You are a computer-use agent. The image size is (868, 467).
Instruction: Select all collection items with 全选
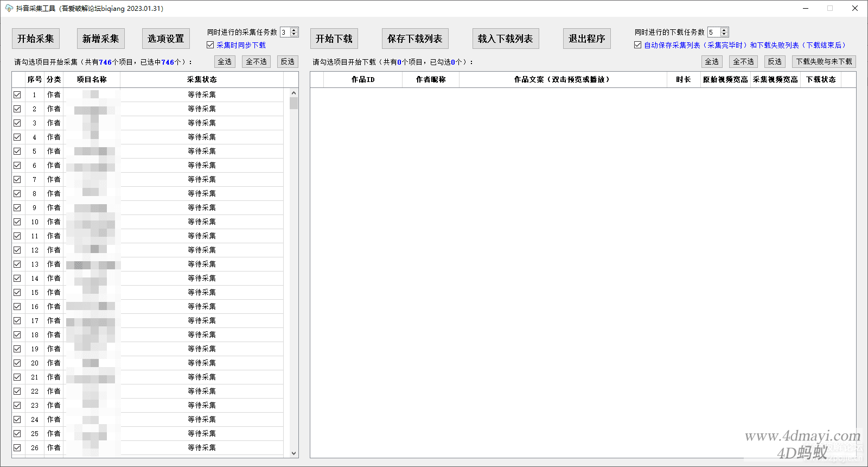(x=225, y=61)
